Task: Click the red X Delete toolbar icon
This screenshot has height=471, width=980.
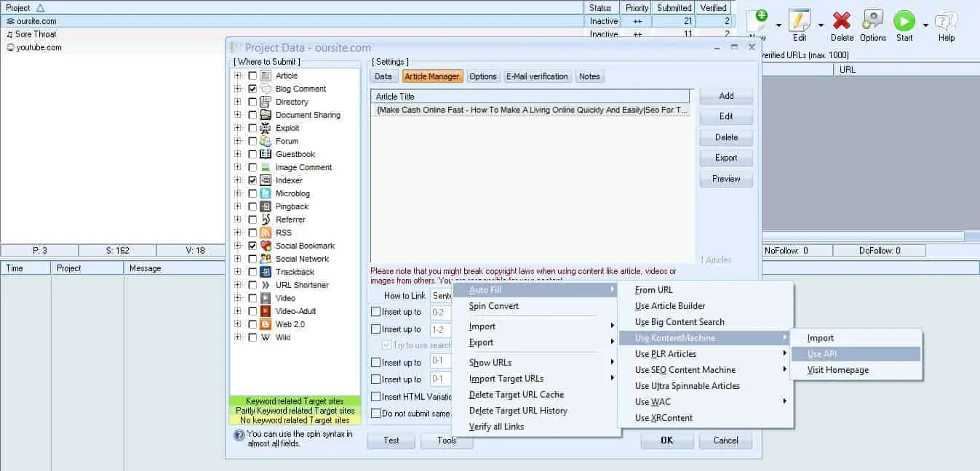Action: (842, 20)
